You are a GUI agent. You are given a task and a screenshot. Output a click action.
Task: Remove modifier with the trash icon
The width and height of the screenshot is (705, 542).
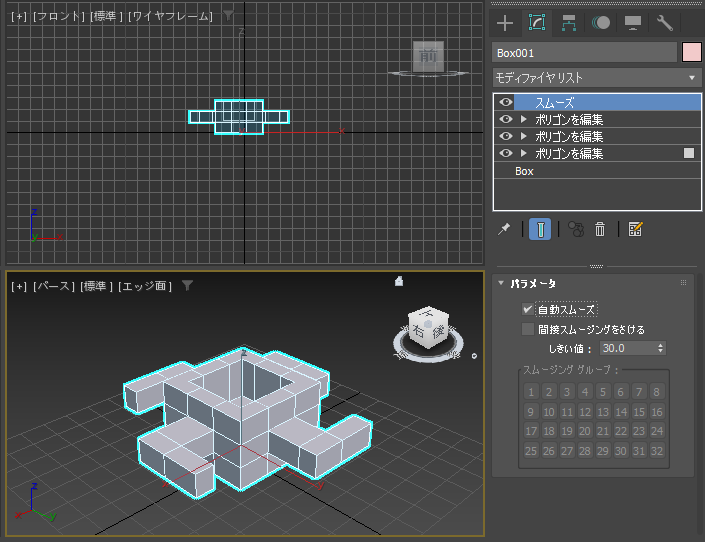click(x=600, y=229)
